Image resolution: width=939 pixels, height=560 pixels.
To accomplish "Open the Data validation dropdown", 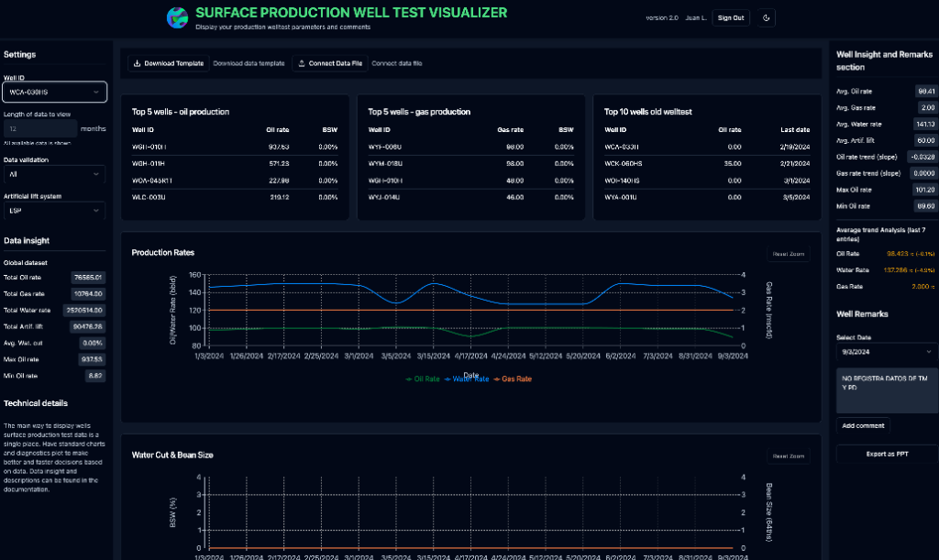I will click(54, 174).
